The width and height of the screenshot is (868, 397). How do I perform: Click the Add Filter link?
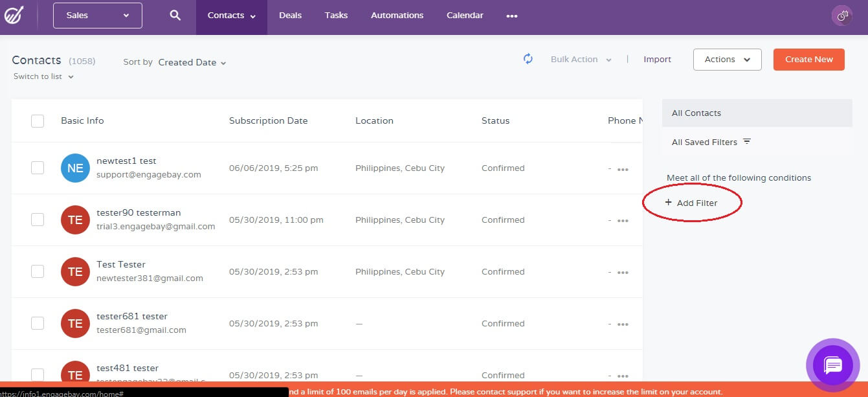[x=691, y=203]
